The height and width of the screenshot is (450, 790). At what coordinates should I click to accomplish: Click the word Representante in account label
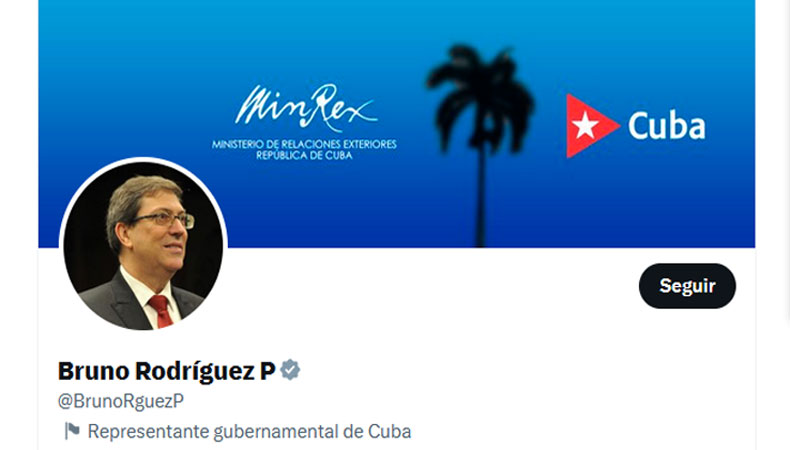click(148, 432)
